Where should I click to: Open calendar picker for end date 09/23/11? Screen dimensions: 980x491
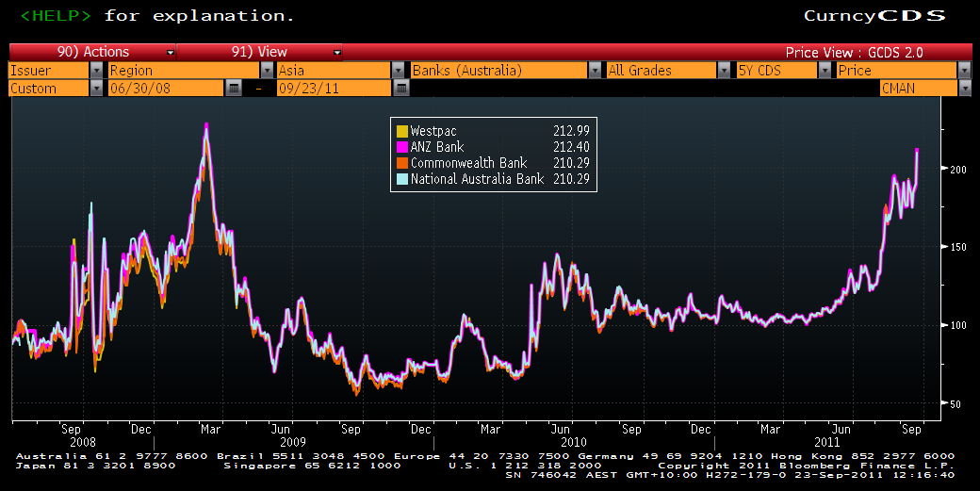tap(401, 88)
